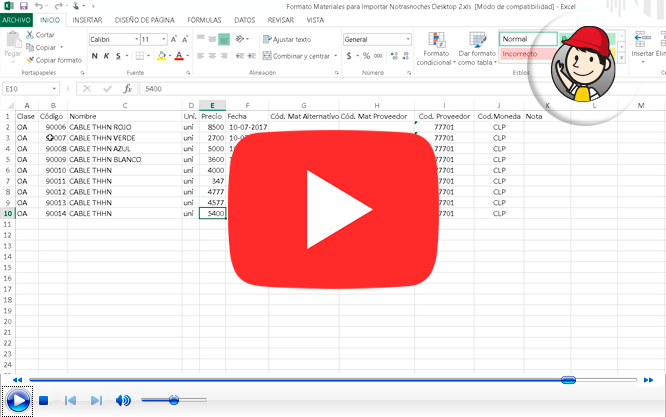Click the Pegar clipboard button

pos(13,45)
